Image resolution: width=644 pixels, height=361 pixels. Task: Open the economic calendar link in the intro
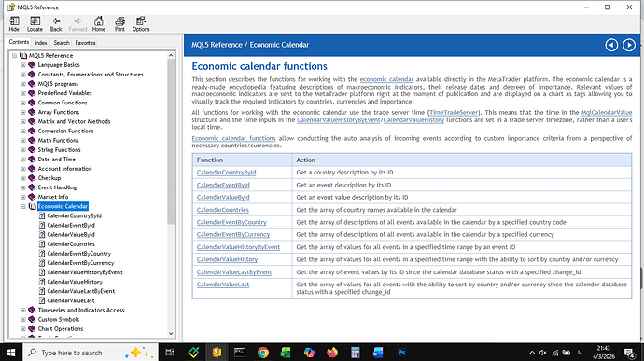tap(386, 79)
